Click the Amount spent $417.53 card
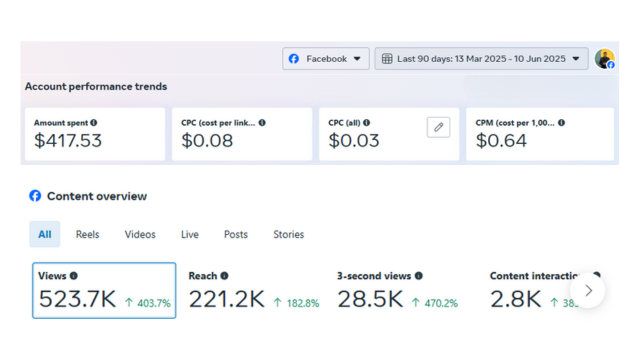Viewport: 640px width, 360px height. (x=95, y=134)
